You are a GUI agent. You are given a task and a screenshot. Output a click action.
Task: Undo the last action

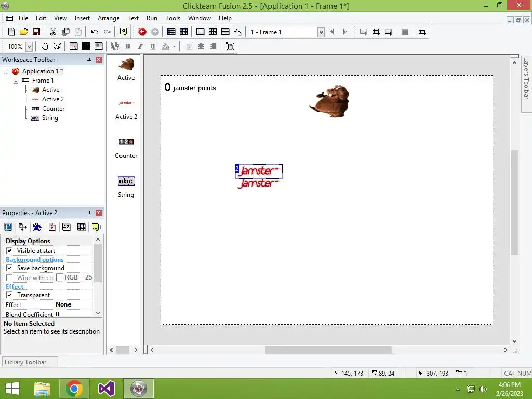[x=95, y=32]
